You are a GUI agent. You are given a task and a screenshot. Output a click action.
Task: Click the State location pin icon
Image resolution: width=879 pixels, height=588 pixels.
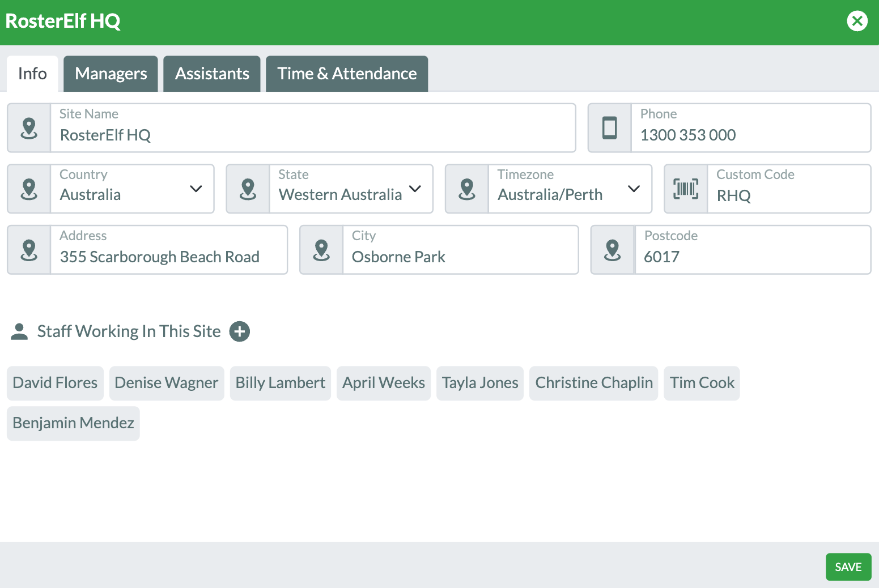pyautogui.click(x=248, y=189)
